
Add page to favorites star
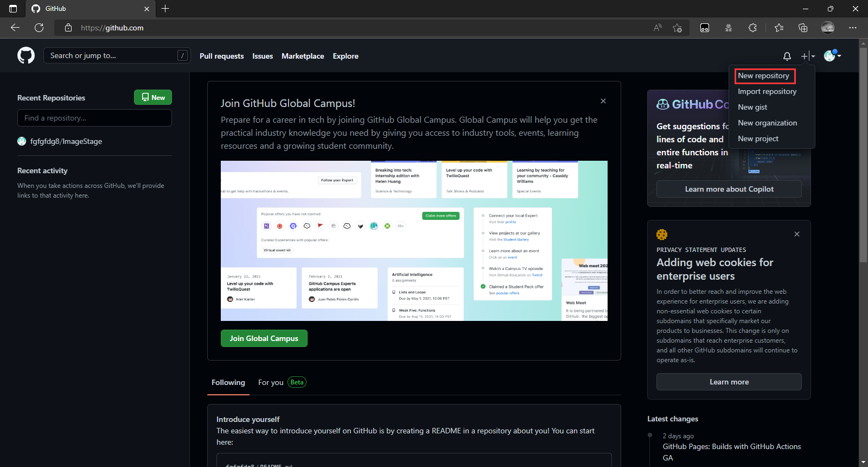[677, 28]
